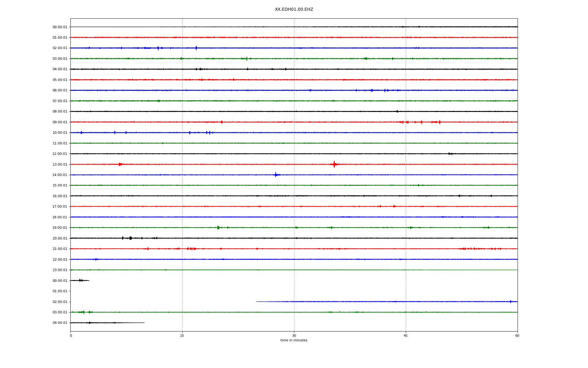
Task: Select the 09:00:01 trace label
Action: (60, 122)
